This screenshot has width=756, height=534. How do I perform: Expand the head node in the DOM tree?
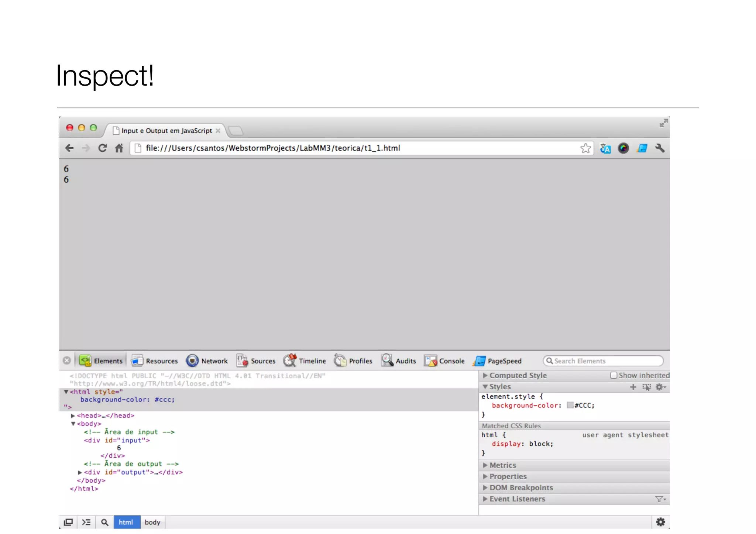(73, 416)
